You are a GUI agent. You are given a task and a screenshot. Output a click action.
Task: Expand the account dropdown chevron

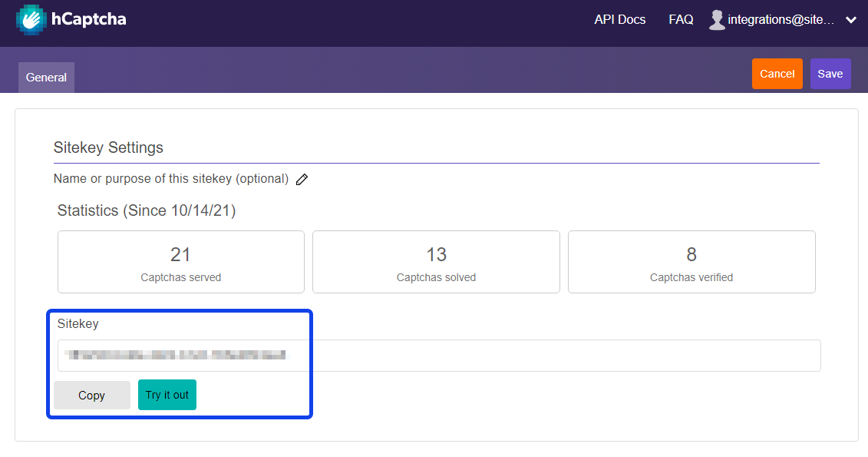[x=851, y=20]
